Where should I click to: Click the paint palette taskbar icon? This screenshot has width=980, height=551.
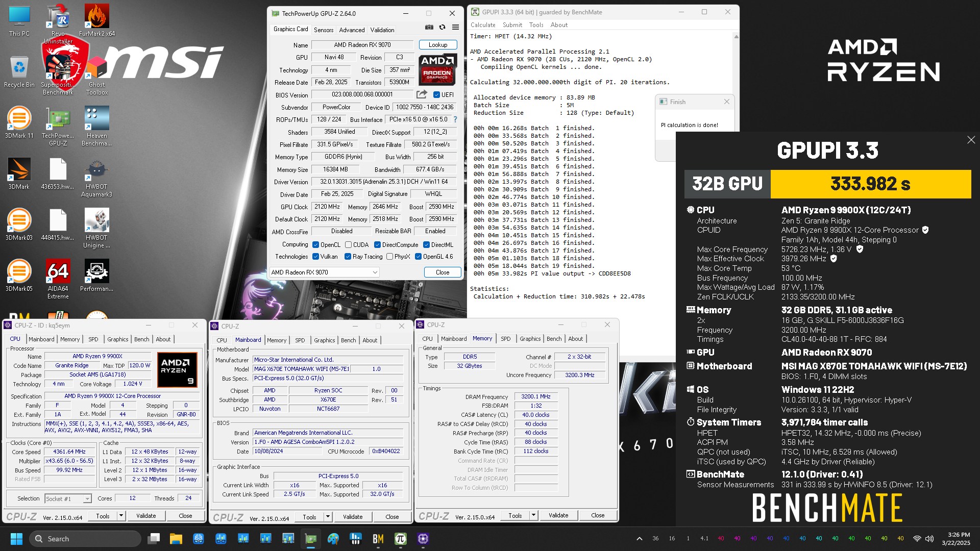(333, 539)
